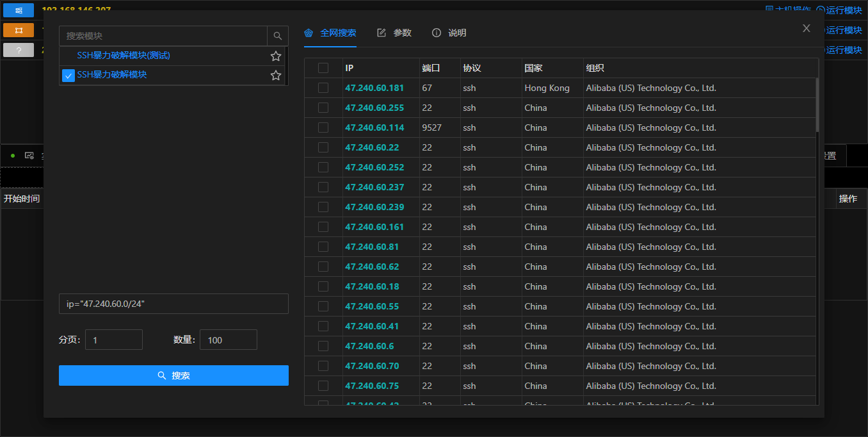Click the 说明 info icon
The width and height of the screenshot is (868, 437).
pos(437,33)
